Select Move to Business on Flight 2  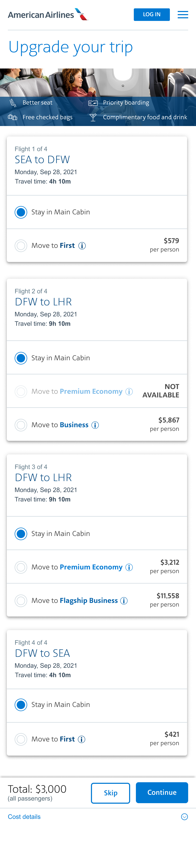coord(21,425)
